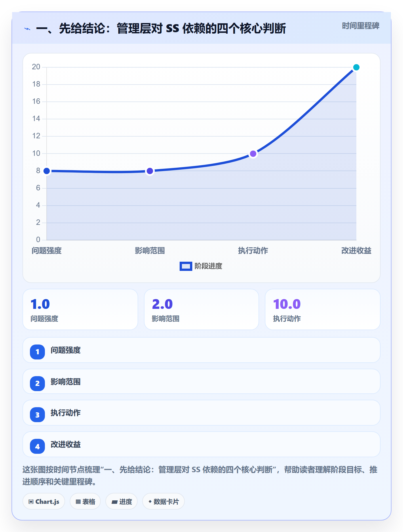Screen dimensions: 403x532
Task: Toggle the 阶段进度 legend label
Action: 208,266
